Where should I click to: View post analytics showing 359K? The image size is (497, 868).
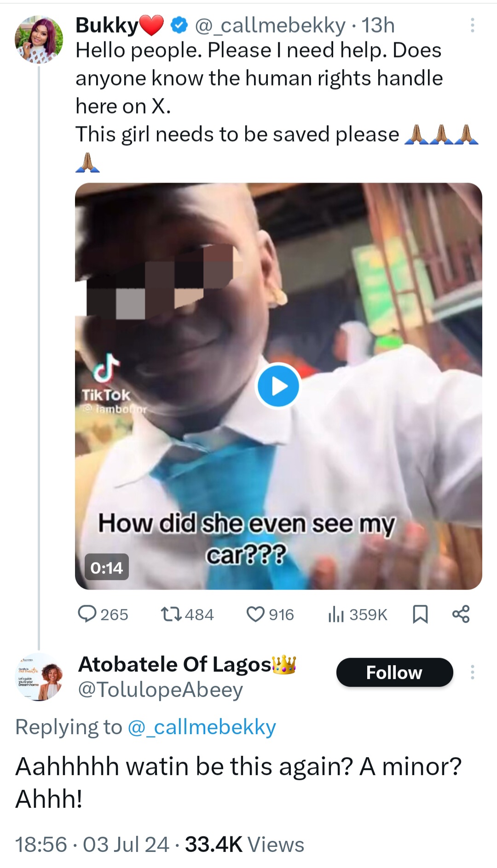pos(358,614)
